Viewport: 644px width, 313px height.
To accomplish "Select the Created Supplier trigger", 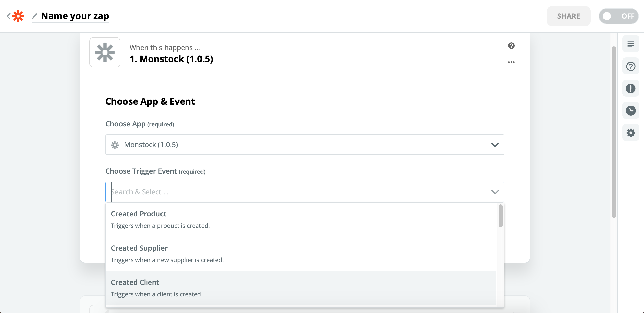I will tap(301, 254).
